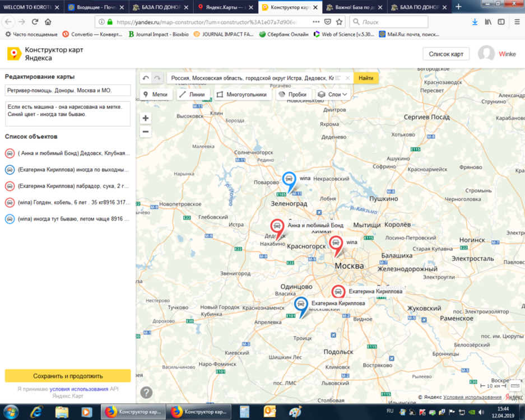Click the undo arrow on the map

146,78
